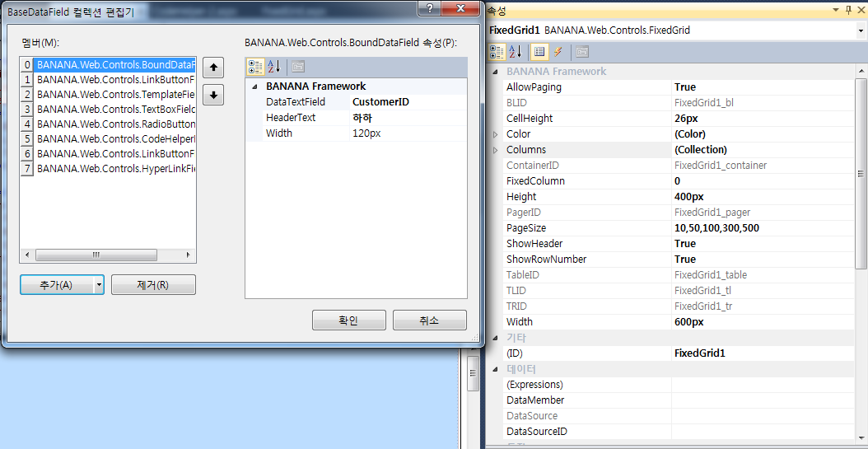Select PageSize value 10,50,100,300,500

click(x=763, y=228)
